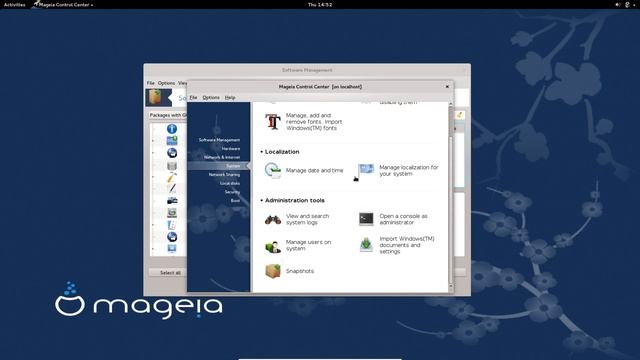Open Help menu in Mageia Control Center
The height and width of the screenshot is (360, 640).
coord(230,98)
